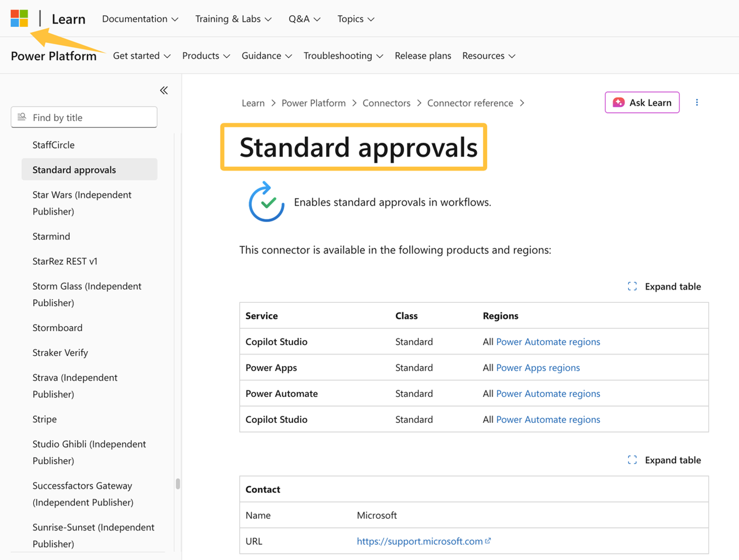Open Power Automate regions in last Copilot Studio row
Viewport: 739px width, 560px height.
click(x=548, y=419)
